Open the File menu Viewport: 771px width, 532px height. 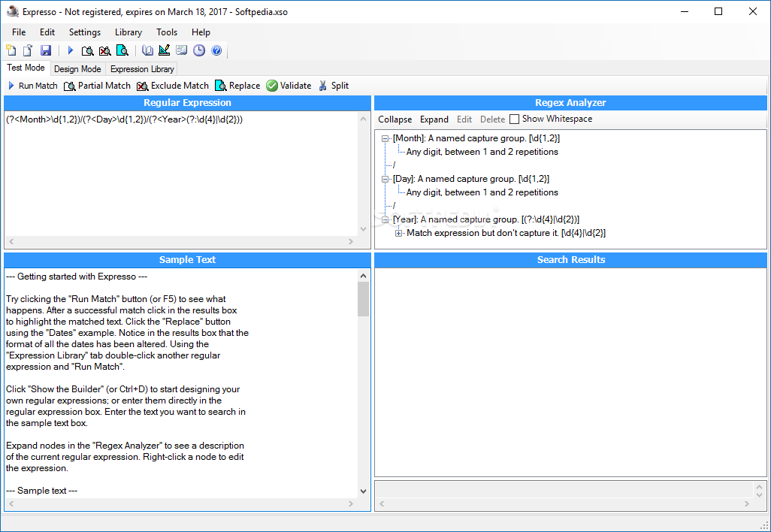tap(19, 32)
